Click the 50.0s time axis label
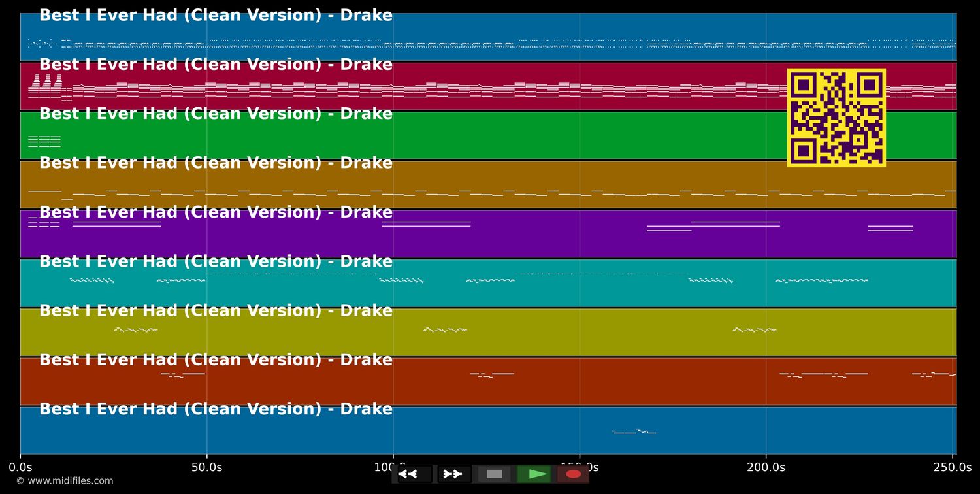Viewport: 980px width, 494px height. [x=206, y=467]
